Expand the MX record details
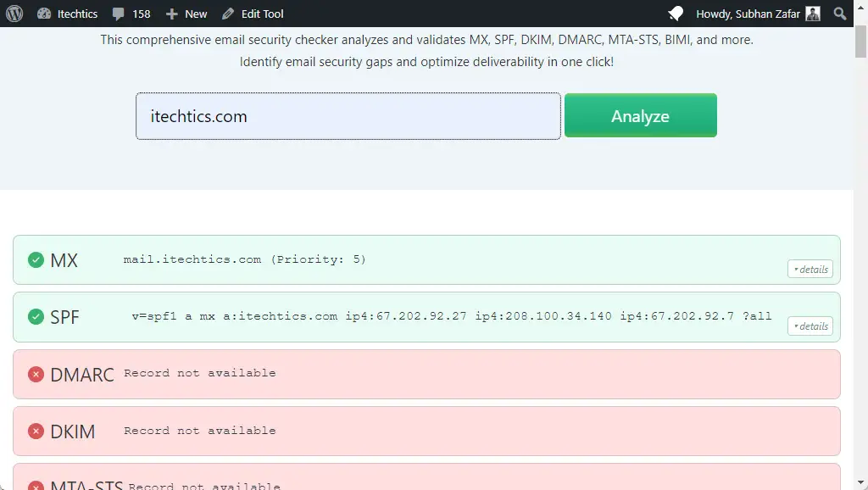This screenshot has height=490, width=868. [810, 269]
